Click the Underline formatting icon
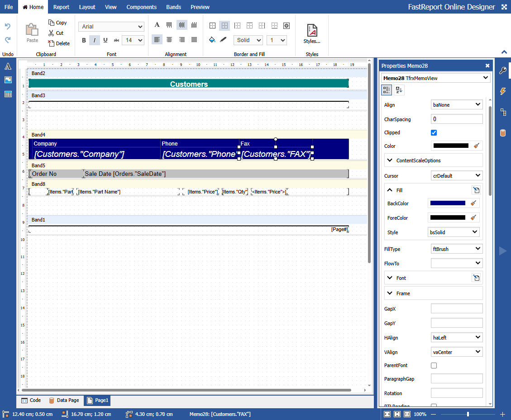 [105, 40]
